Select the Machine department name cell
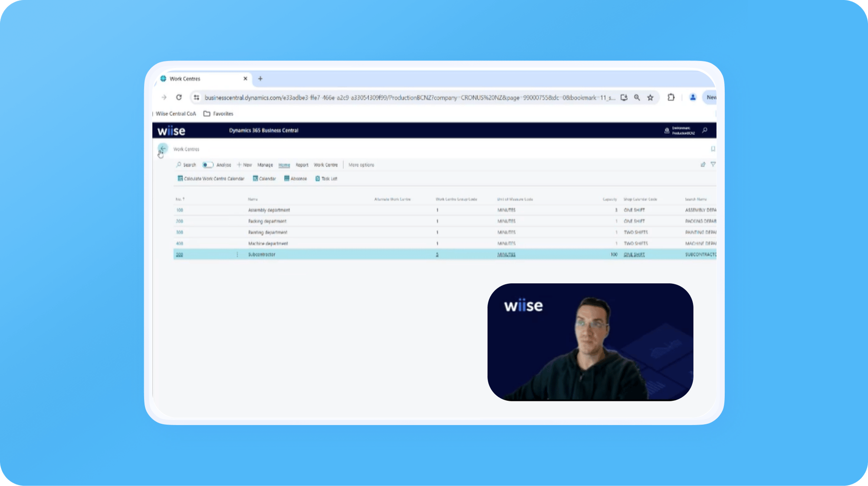 tap(268, 244)
